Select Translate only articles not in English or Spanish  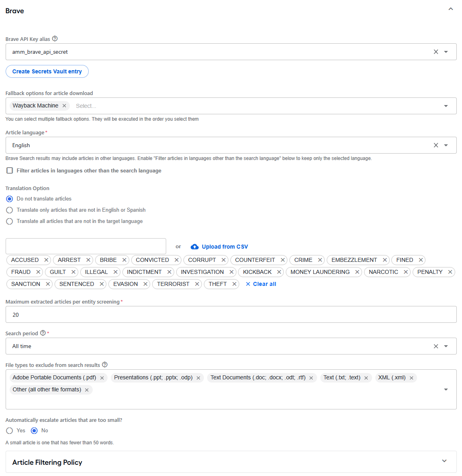[x=9, y=210]
